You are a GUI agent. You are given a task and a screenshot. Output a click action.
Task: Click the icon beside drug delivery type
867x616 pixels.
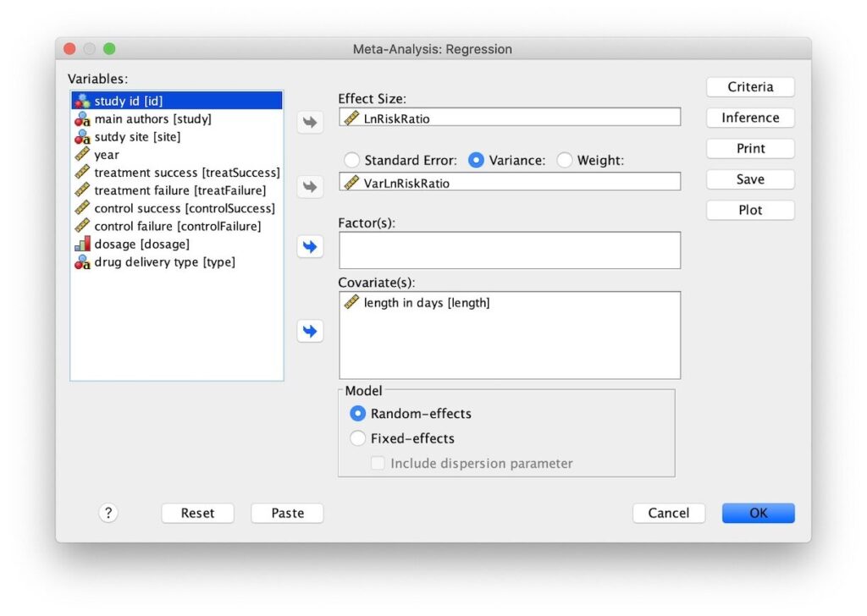[x=82, y=261]
